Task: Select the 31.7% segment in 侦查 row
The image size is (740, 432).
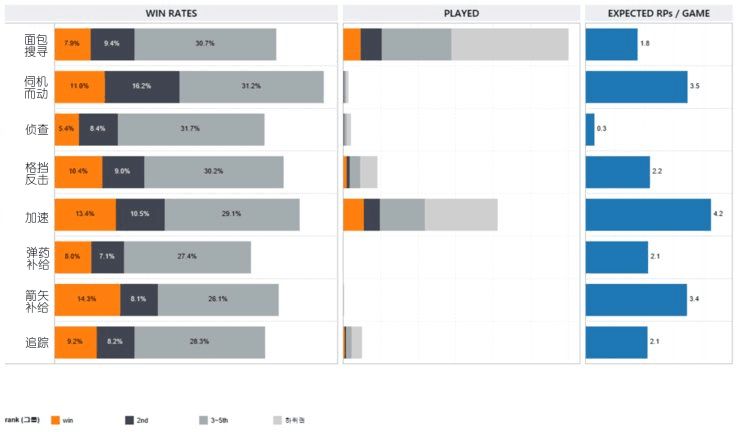Action: pos(191,129)
